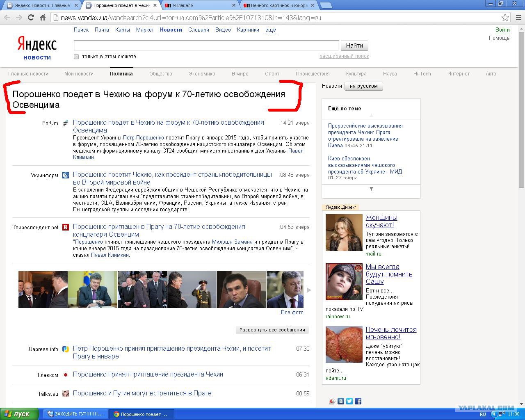Click the Корреспондент.net red K icon
525x420 pixels.
[x=66, y=227]
